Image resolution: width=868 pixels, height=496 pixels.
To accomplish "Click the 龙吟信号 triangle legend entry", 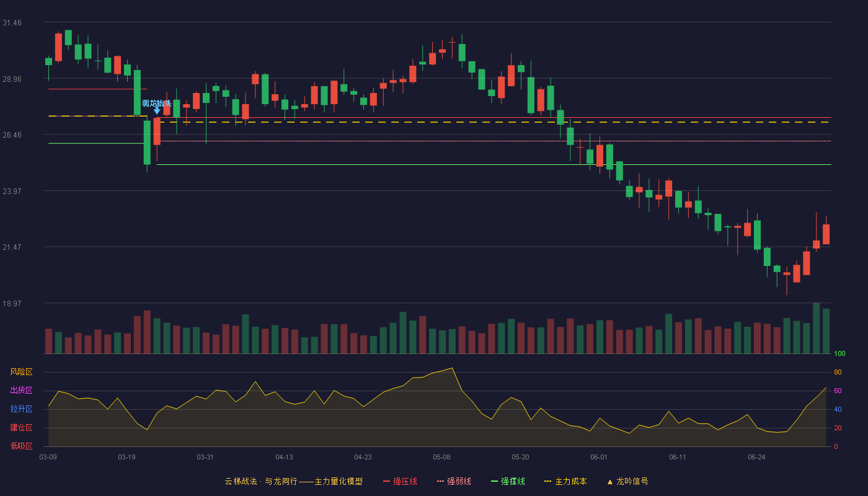I will click(x=627, y=481).
